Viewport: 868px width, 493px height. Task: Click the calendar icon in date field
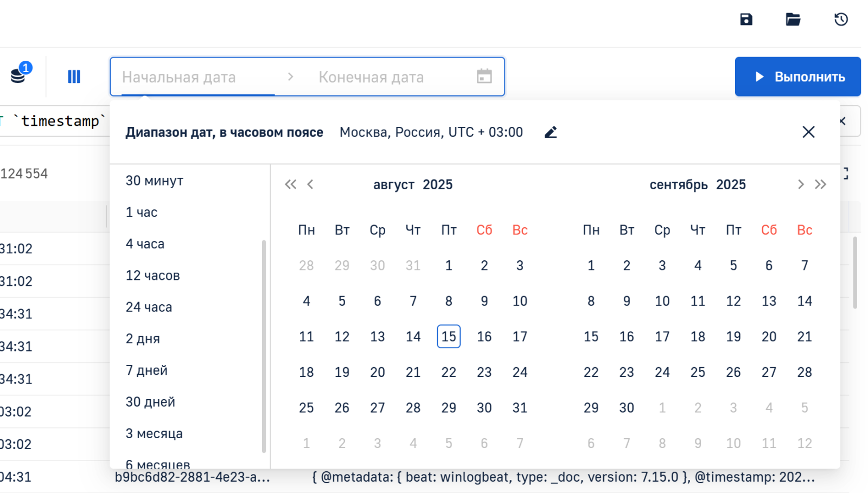point(484,76)
